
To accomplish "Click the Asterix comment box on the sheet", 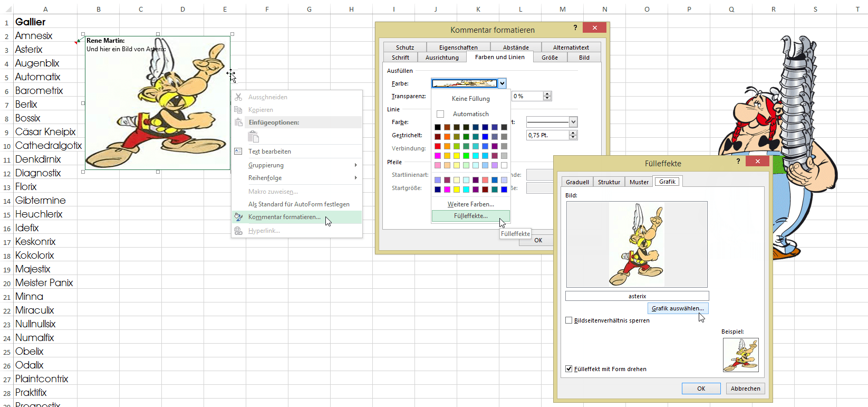I will point(158,103).
